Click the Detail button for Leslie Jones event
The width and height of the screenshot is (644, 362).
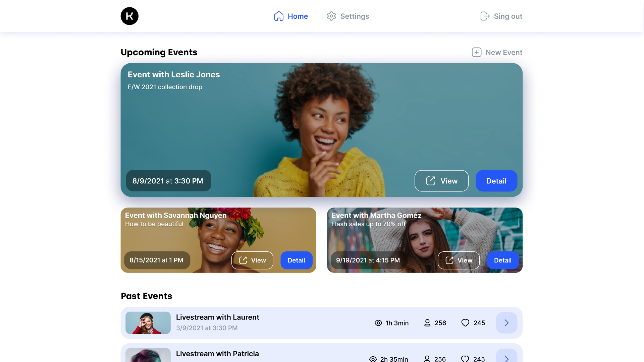[496, 180]
